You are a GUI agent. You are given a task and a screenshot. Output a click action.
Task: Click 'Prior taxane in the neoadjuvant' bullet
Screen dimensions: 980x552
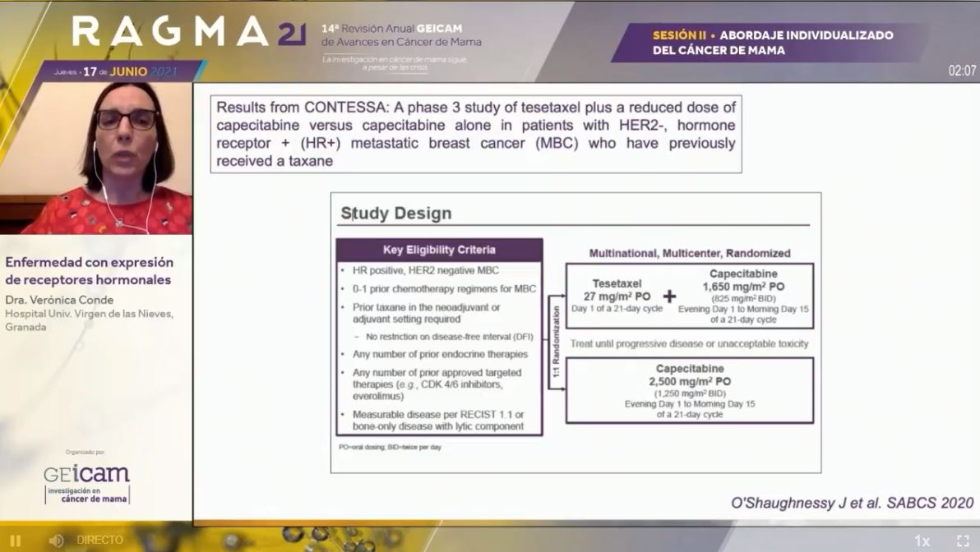(x=426, y=314)
